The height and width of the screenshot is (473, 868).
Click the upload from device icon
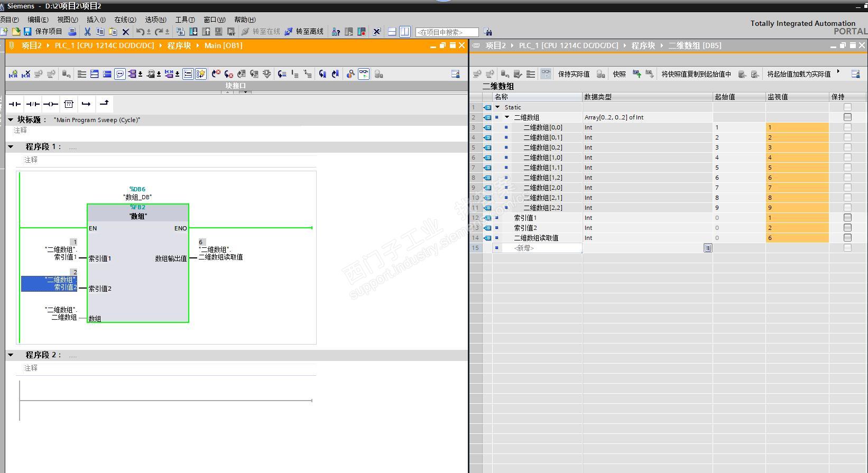point(206,32)
